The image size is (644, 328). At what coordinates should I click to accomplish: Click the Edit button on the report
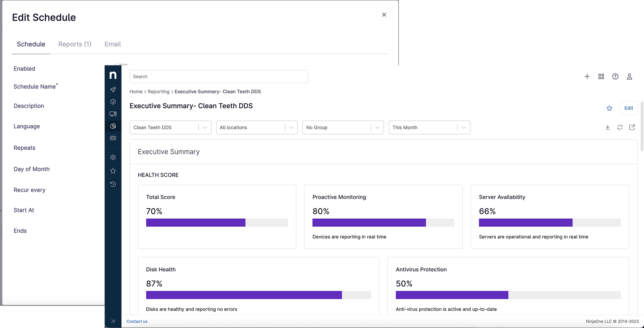pyautogui.click(x=628, y=108)
